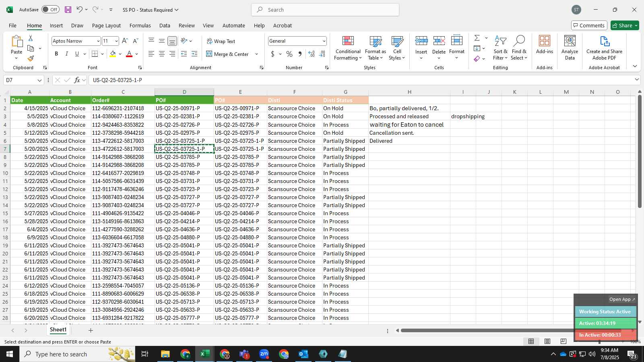The height and width of the screenshot is (362, 644).
Task: Apply Bold formatting
Action: pyautogui.click(x=56, y=54)
